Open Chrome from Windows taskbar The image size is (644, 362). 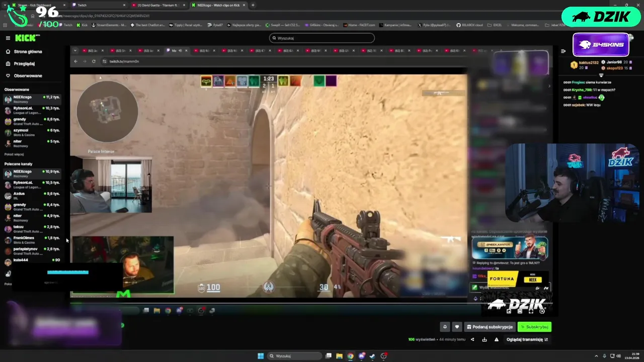point(350,356)
